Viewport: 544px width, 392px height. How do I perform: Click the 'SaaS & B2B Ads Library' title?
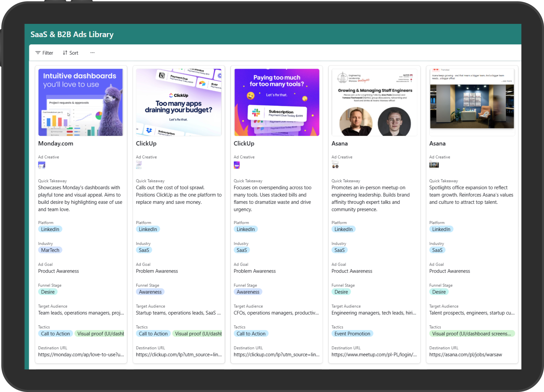click(72, 34)
